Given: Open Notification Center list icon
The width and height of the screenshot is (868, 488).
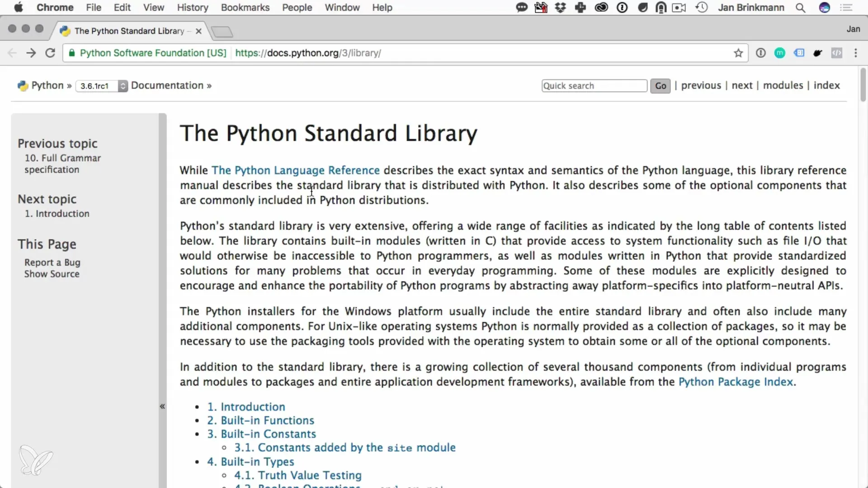Looking at the screenshot, I should click(846, 8).
